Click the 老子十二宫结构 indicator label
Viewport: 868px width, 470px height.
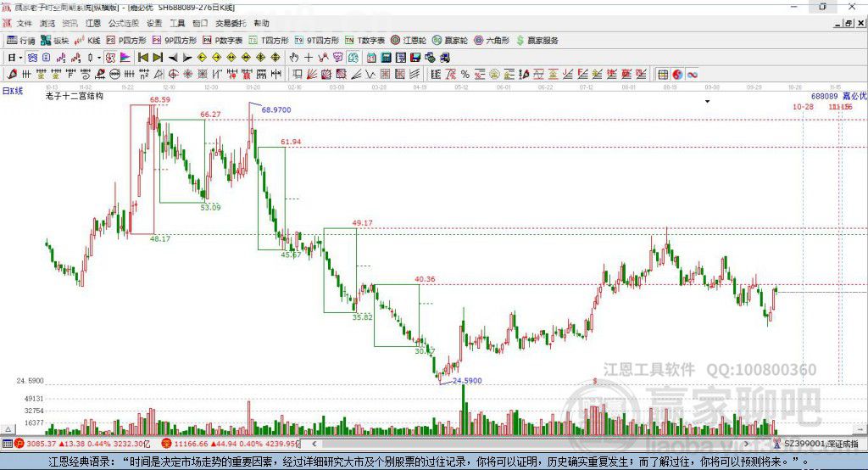pyautogui.click(x=75, y=96)
